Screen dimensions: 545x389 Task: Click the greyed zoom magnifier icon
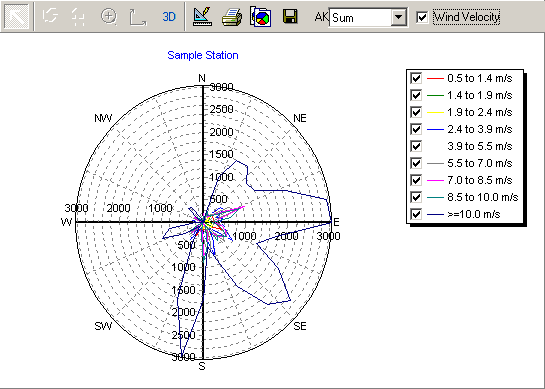point(109,16)
